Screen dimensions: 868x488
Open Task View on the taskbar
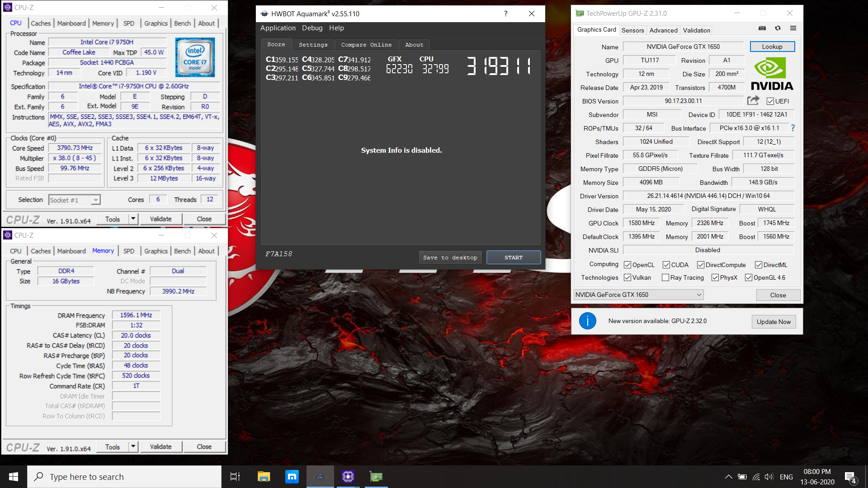(x=235, y=477)
